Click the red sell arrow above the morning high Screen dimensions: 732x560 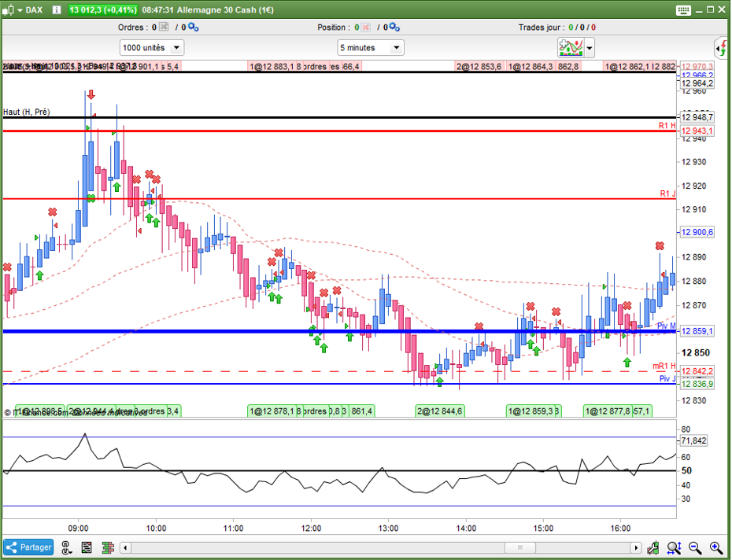click(91, 94)
